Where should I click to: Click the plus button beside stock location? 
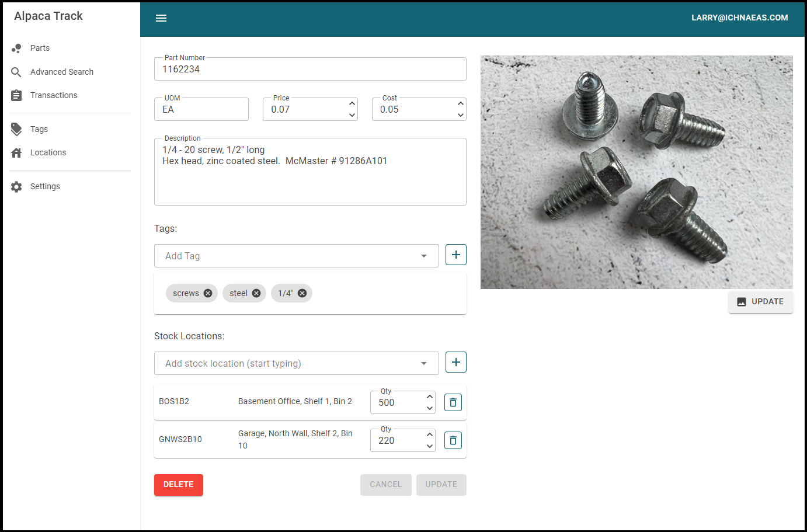(455, 362)
